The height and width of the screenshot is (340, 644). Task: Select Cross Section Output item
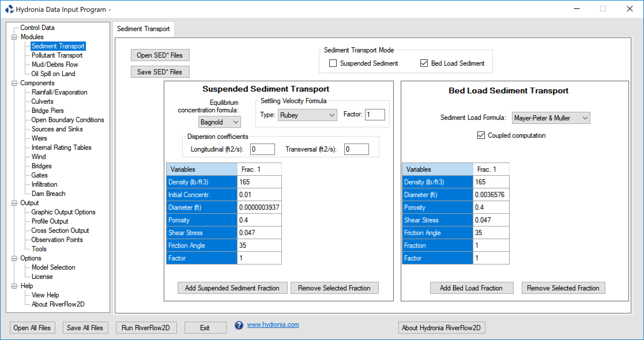tap(60, 231)
